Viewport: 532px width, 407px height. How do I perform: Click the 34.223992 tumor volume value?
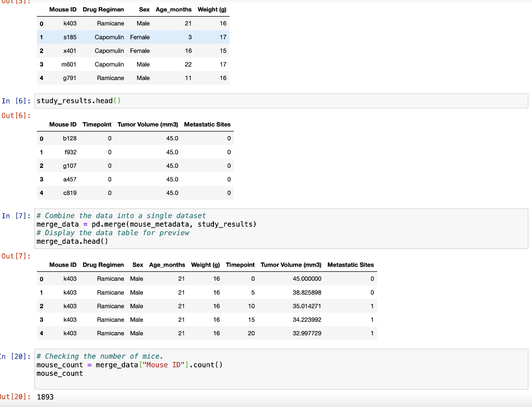[307, 320]
